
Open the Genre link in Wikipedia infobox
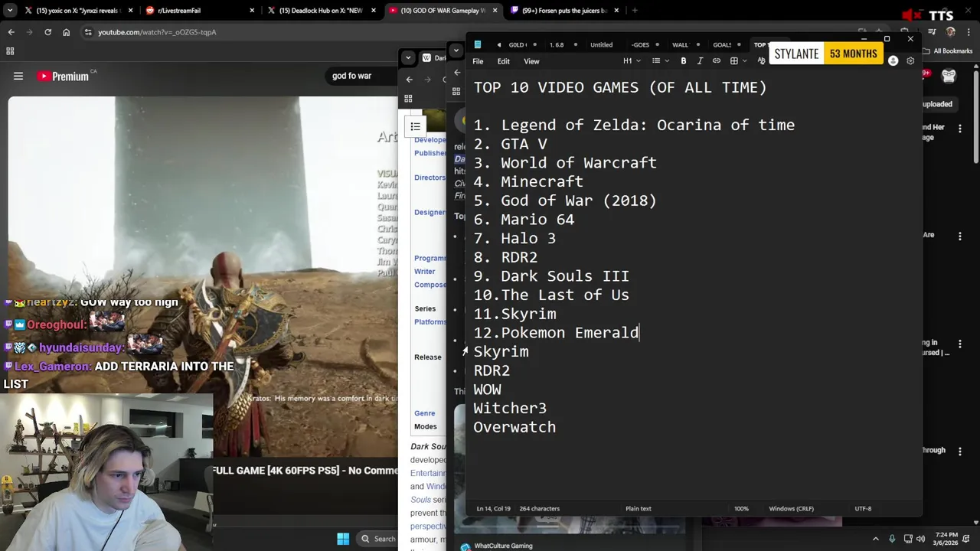(424, 413)
